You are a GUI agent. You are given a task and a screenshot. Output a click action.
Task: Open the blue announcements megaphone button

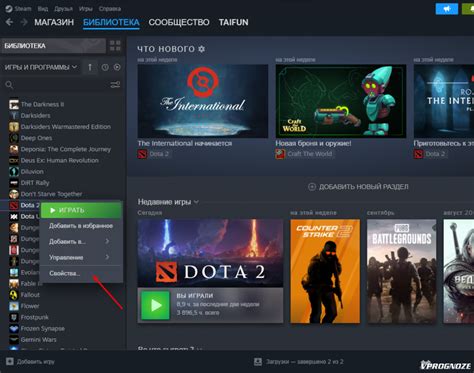coord(447,9)
